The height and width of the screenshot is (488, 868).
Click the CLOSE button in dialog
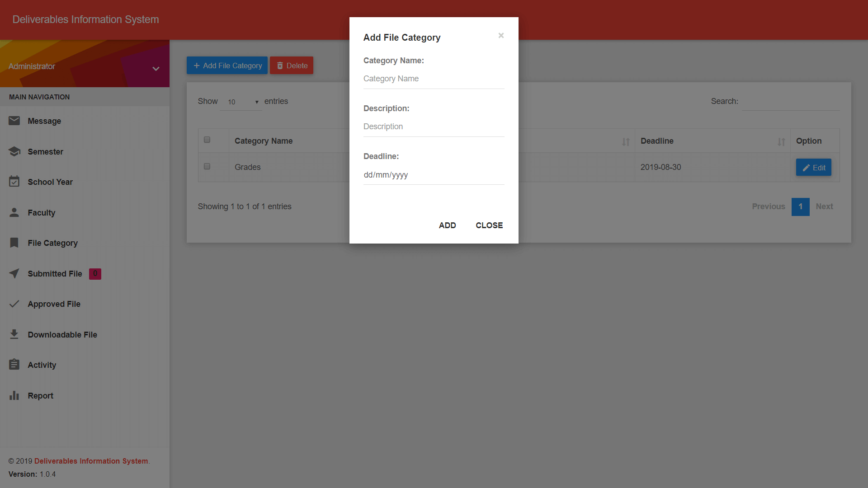click(x=489, y=225)
